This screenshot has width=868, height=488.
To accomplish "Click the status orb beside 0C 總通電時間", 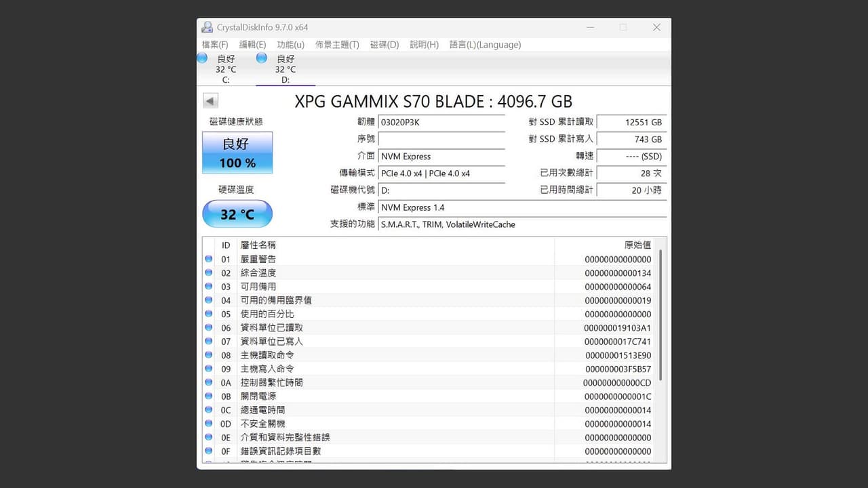I will (x=208, y=410).
